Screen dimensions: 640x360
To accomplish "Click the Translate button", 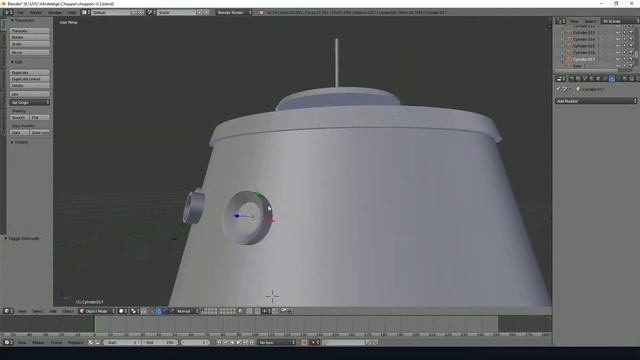I will coord(30,31).
